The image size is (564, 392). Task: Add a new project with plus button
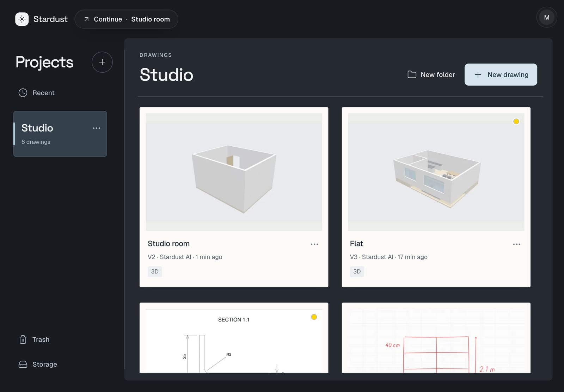[102, 62]
